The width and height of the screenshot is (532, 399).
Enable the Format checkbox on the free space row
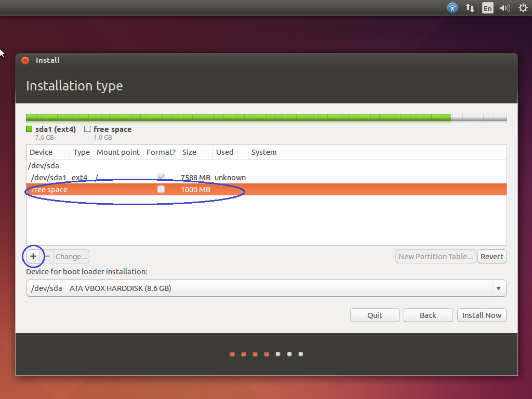click(161, 189)
